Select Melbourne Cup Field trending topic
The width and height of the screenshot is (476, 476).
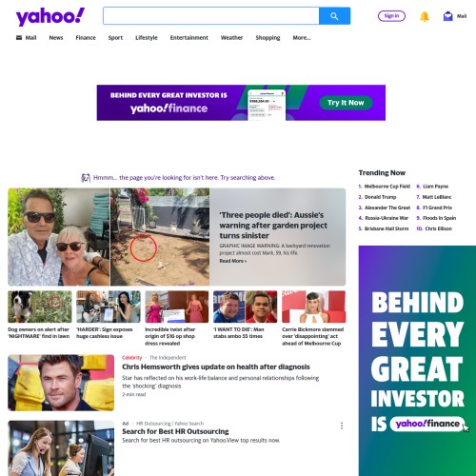click(387, 187)
